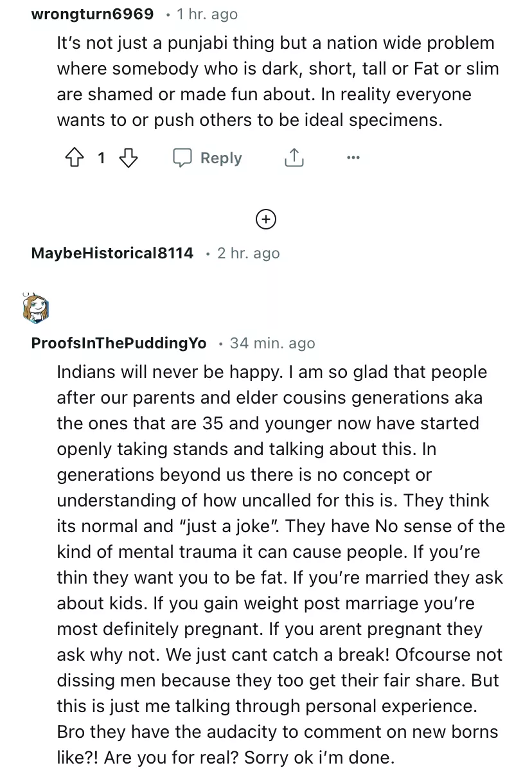Click the vote count number 1
Image resolution: width=532 pixels, height=770 pixels.
click(101, 158)
